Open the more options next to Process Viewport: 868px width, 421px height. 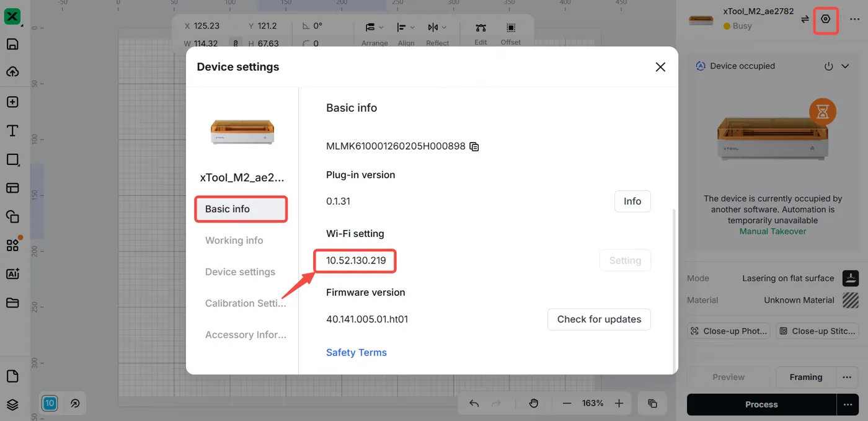coord(847,404)
